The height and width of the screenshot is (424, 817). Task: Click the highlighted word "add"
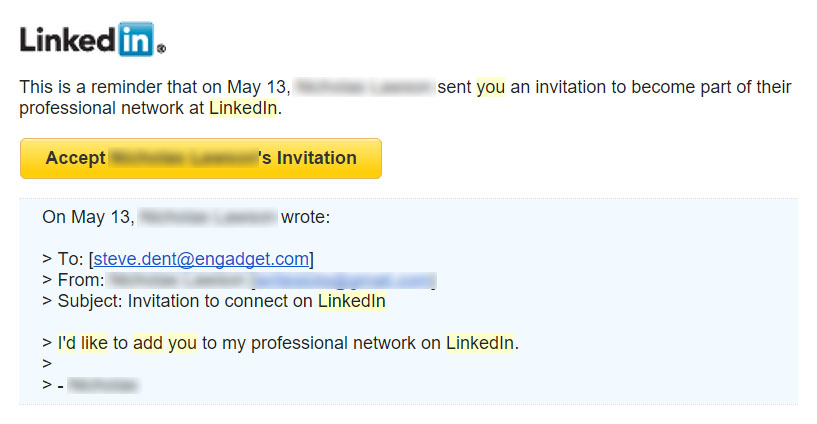pyautogui.click(x=147, y=343)
